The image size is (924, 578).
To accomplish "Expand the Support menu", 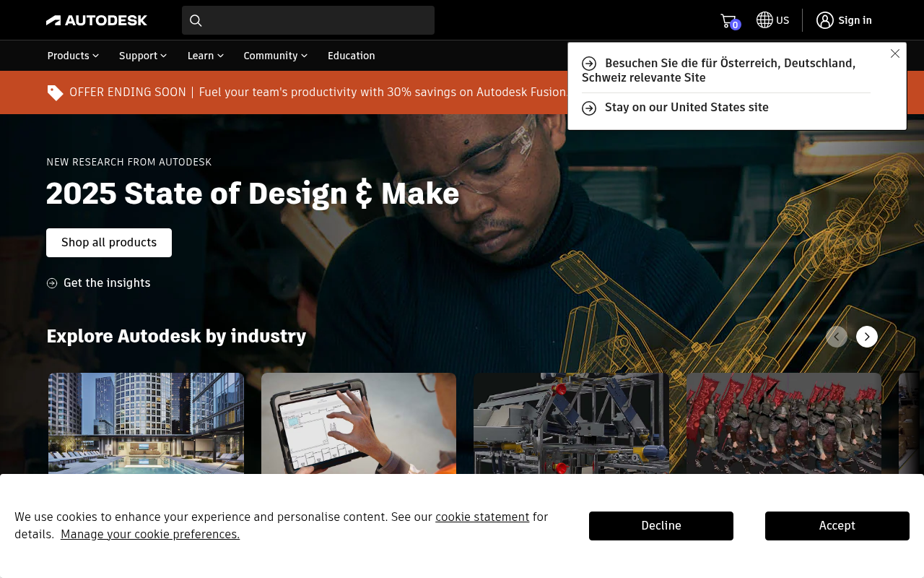I will (143, 56).
